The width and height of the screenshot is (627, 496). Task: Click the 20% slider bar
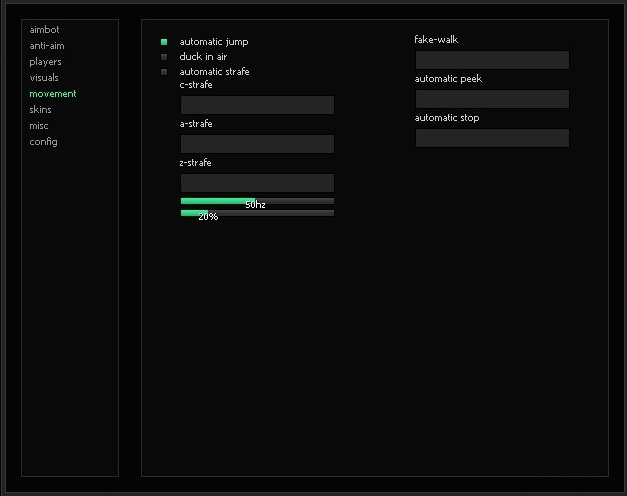(x=257, y=212)
